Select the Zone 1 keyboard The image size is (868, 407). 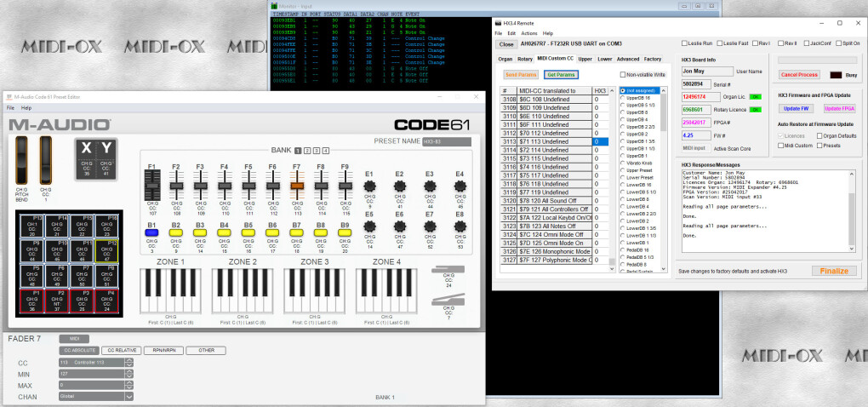[170, 291]
